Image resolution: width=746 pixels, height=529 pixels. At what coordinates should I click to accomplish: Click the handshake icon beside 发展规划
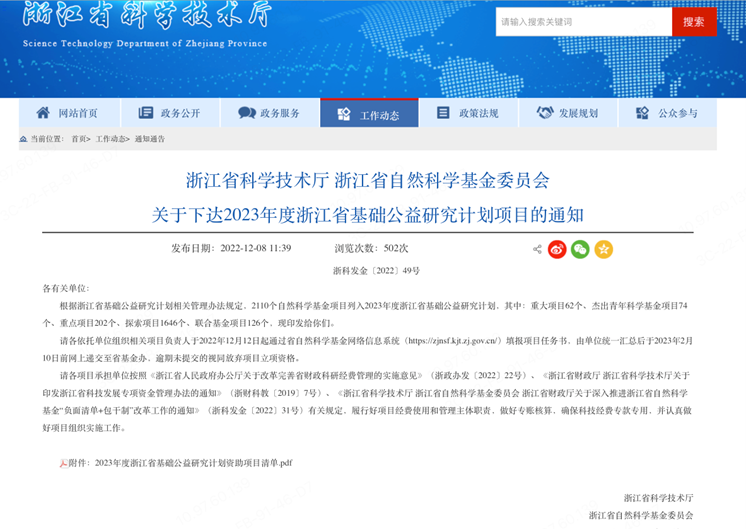(x=545, y=113)
